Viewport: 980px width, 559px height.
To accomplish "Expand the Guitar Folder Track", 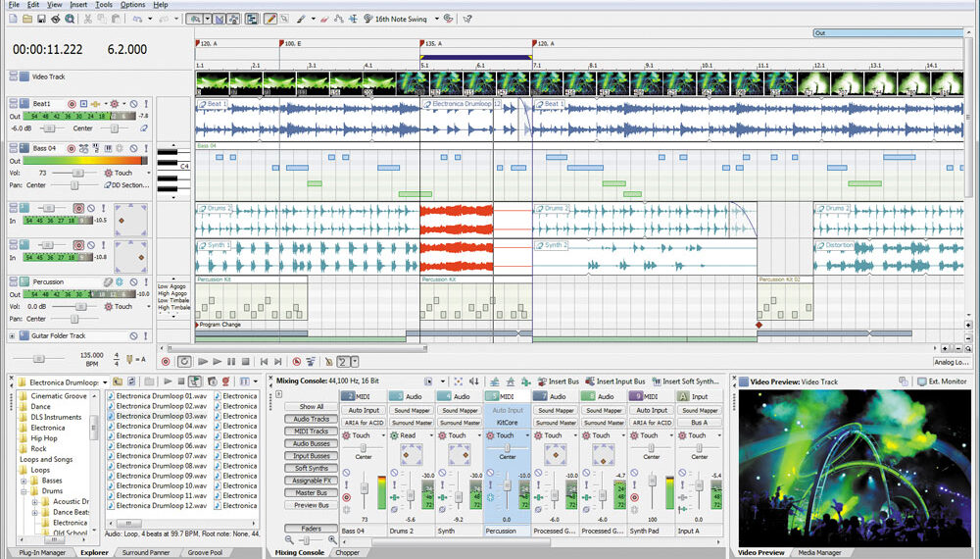I will click(13, 335).
